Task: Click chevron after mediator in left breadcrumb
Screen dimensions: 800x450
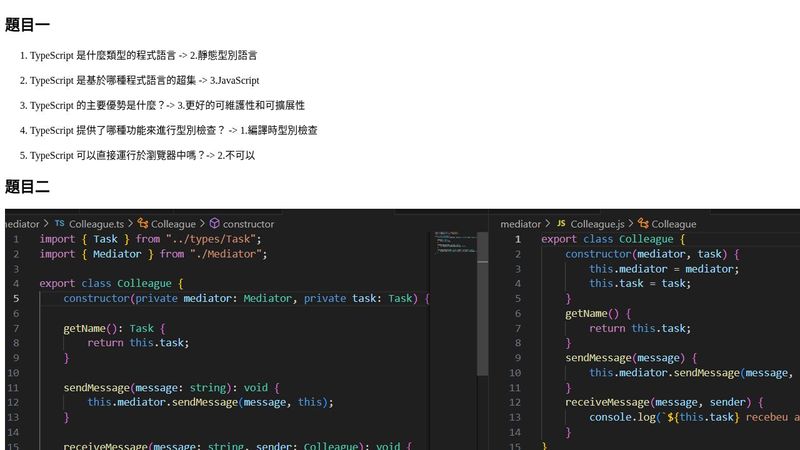Action: tap(46, 224)
